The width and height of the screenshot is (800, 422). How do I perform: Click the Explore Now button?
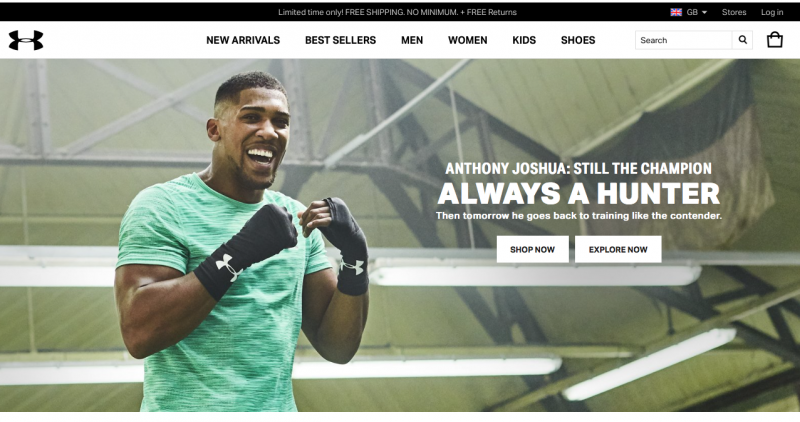point(618,250)
